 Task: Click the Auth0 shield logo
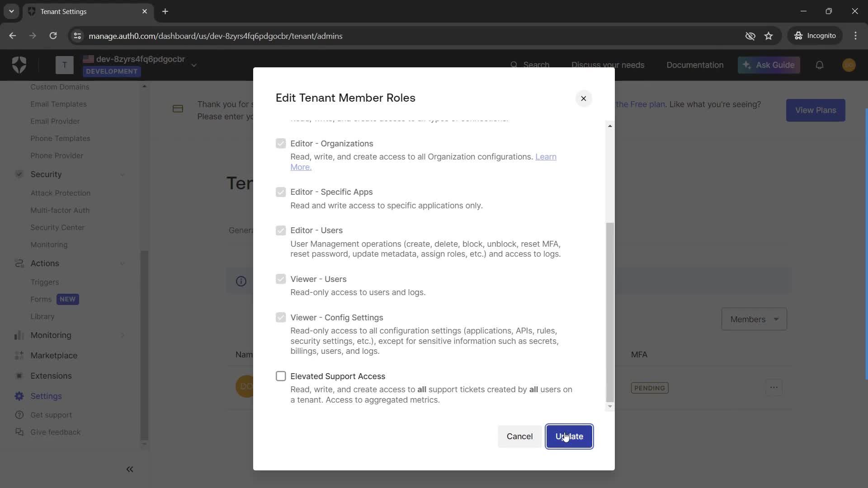[19, 65]
